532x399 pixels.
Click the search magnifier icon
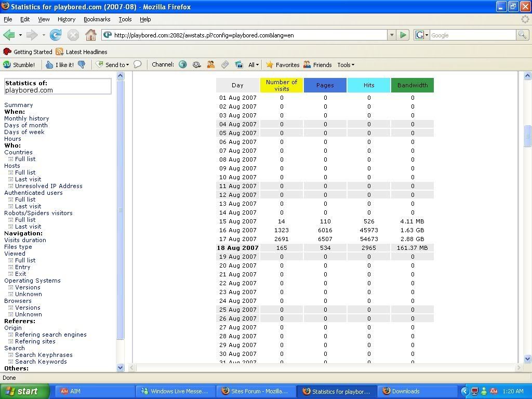pos(522,35)
